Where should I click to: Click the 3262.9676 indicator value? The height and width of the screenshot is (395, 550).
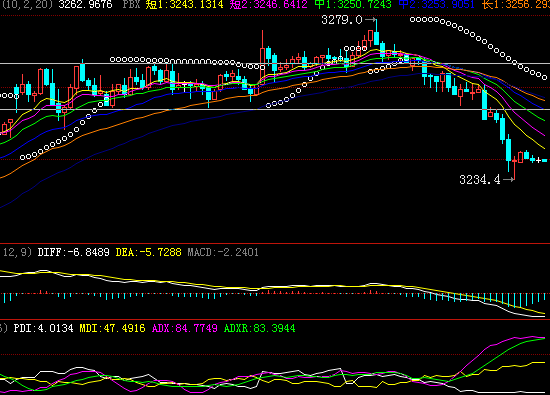pyautogui.click(x=86, y=4)
